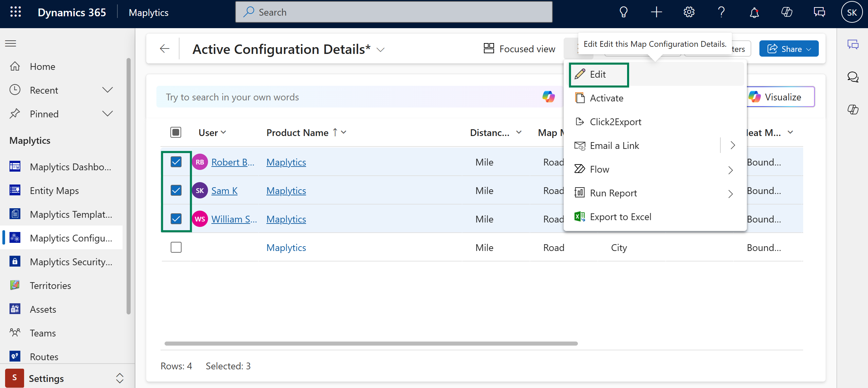
Task: Open the Distance column dropdown
Action: coord(519,132)
